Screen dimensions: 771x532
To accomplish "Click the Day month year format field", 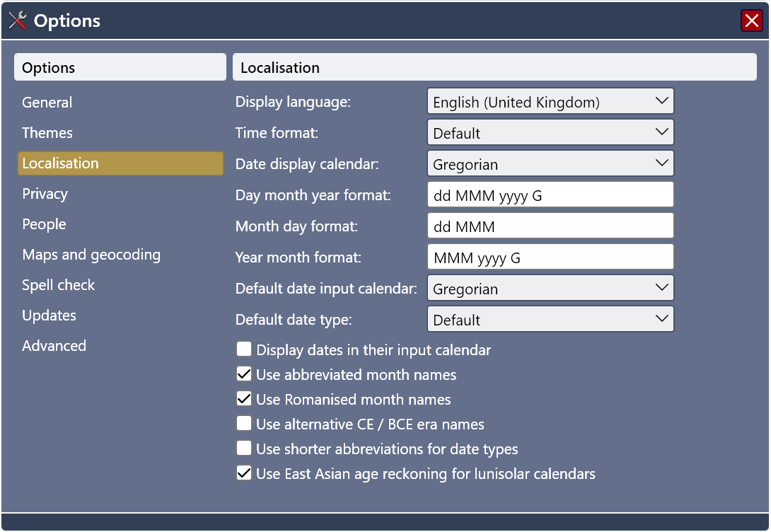I will [x=550, y=195].
